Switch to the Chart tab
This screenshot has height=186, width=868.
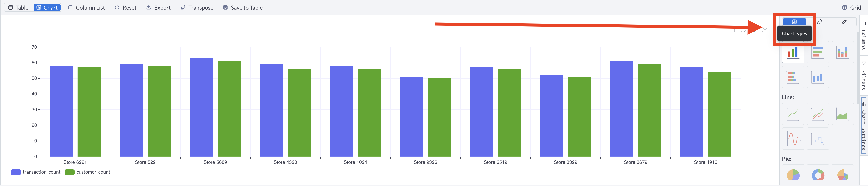(47, 7)
